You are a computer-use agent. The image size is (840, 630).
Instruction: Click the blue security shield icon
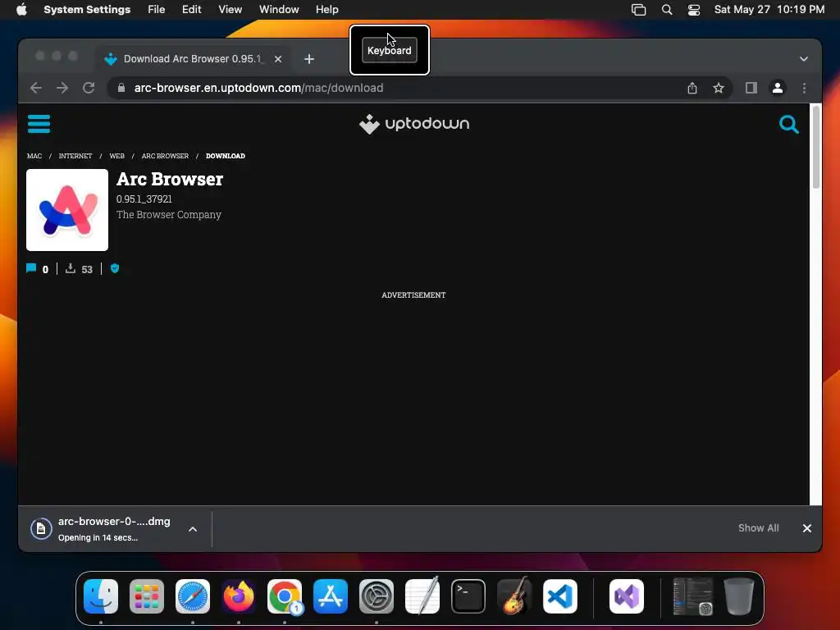coord(115,268)
